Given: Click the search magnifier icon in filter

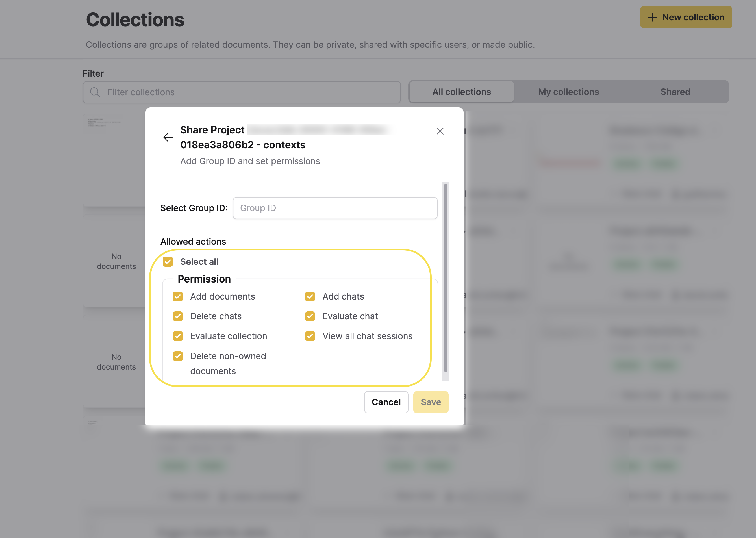Looking at the screenshot, I should [x=95, y=92].
